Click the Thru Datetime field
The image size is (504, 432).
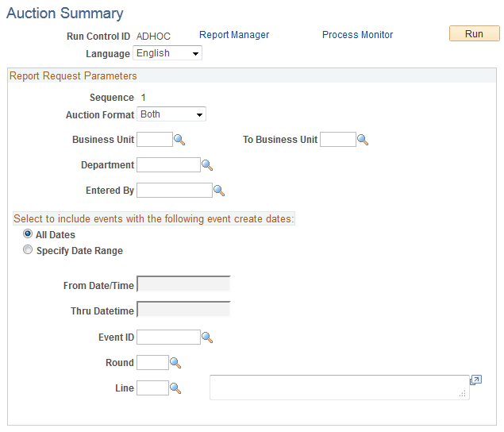[x=183, y=310]
